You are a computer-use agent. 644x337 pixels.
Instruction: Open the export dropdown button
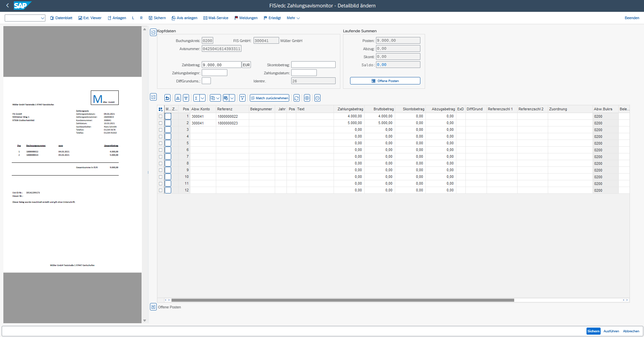point(215,98)
